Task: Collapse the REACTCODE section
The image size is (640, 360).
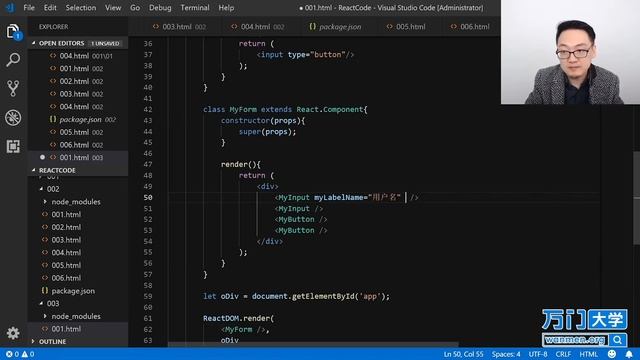Action: click(x=34, y=170)
